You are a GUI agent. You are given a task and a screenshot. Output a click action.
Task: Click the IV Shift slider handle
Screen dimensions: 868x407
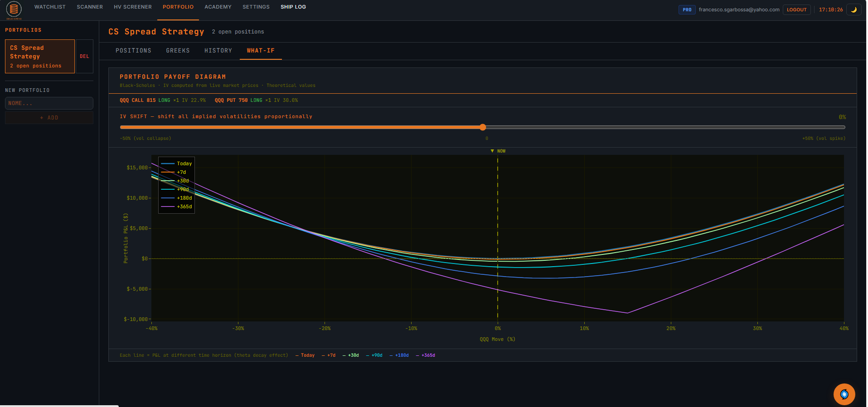(x=483, y=127)
